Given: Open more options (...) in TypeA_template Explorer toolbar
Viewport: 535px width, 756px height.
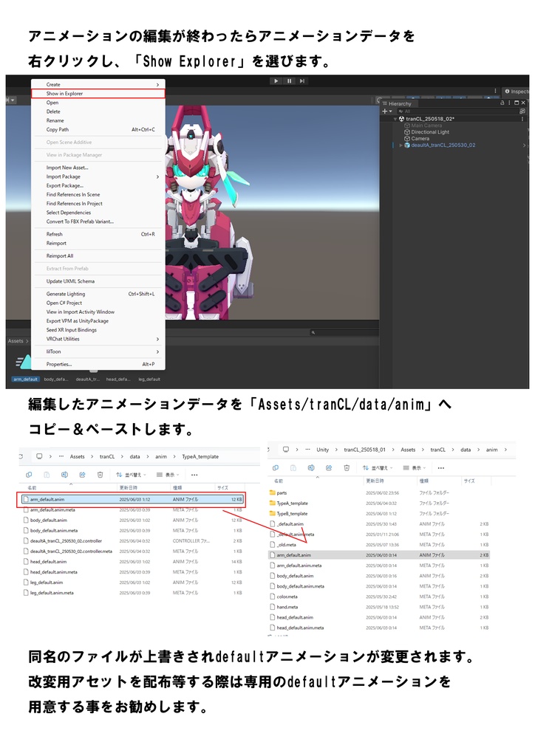Looking at the screenshot, I should click(194, 475).
